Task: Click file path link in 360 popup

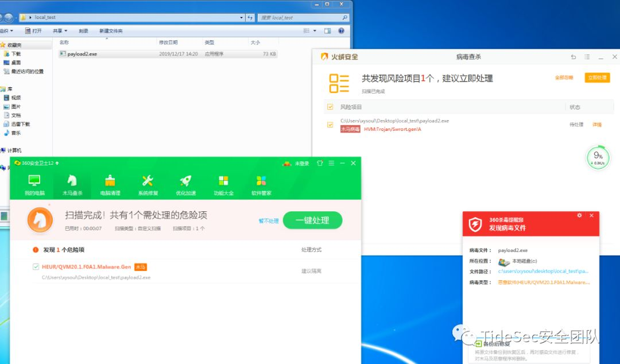Action: [x=543, y=272]
